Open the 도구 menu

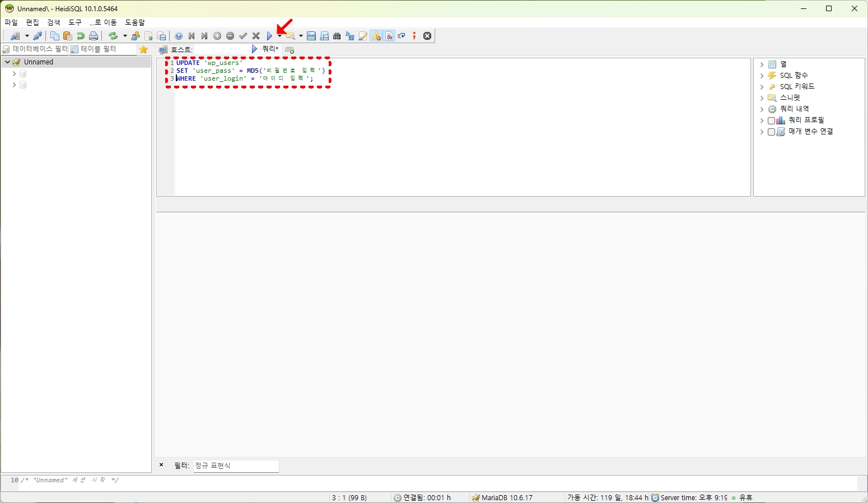(x=75, y=22)
